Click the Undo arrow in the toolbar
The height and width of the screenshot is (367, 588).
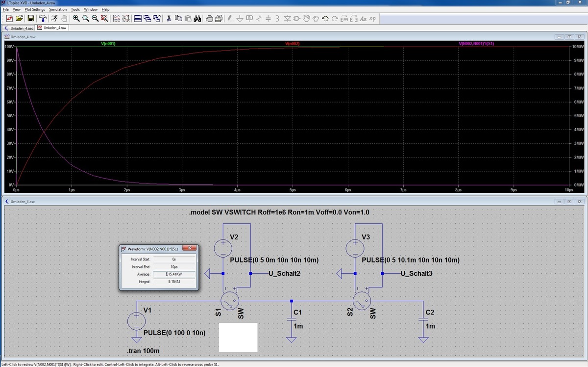coord(325,19)
